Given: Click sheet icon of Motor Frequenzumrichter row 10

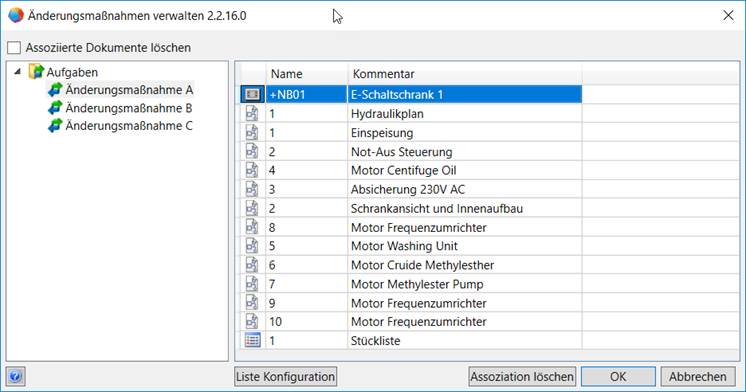Looking at the screenshot, I should tap(252, 321).
